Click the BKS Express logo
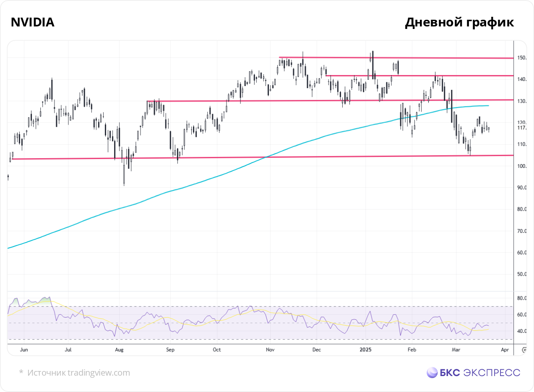This screenshot has width=534, height=392. click(x=473, y=372)
